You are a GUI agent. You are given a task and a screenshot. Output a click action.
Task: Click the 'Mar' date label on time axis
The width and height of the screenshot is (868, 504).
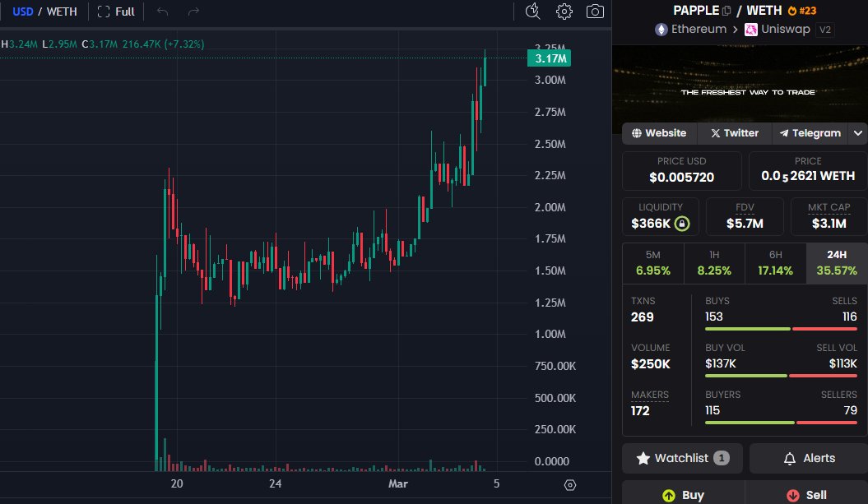[x=398, y=484]
